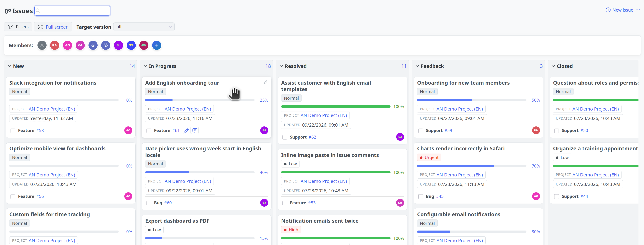Open Export dashboard as PDF card title

tap(177, 221)
